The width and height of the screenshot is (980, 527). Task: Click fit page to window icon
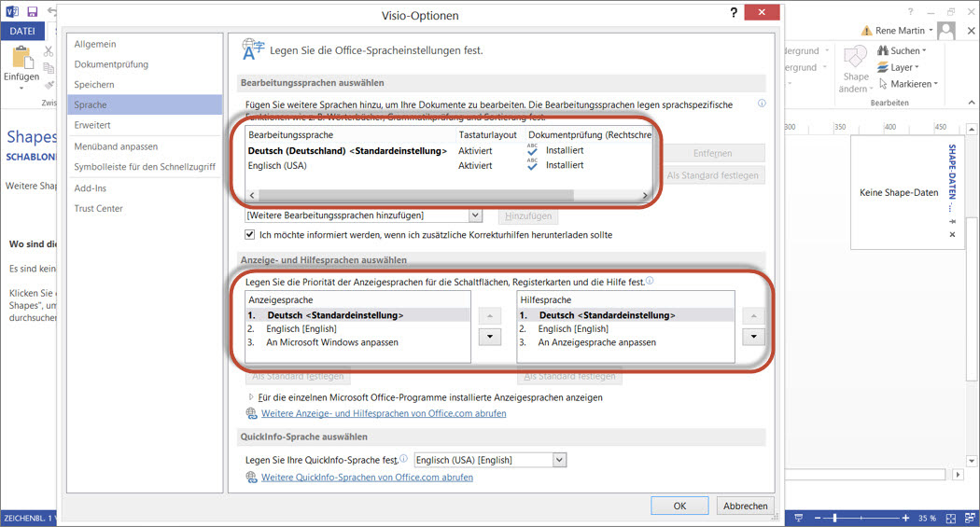[951, 519]
